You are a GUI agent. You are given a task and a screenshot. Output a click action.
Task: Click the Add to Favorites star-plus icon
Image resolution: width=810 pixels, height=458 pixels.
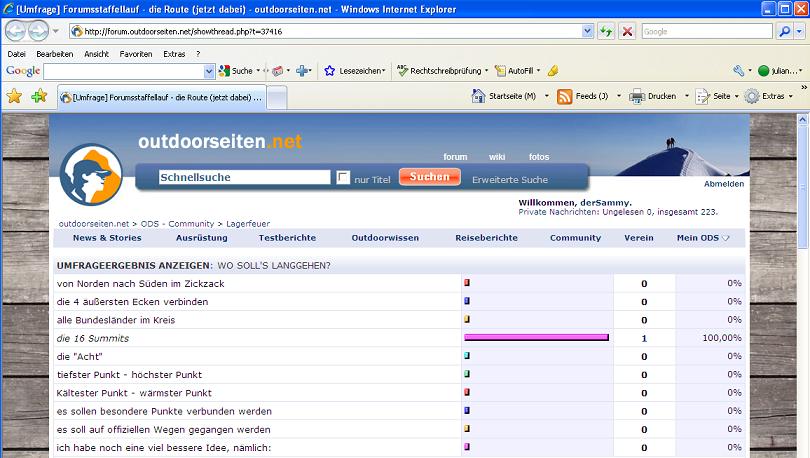[39, 96]
